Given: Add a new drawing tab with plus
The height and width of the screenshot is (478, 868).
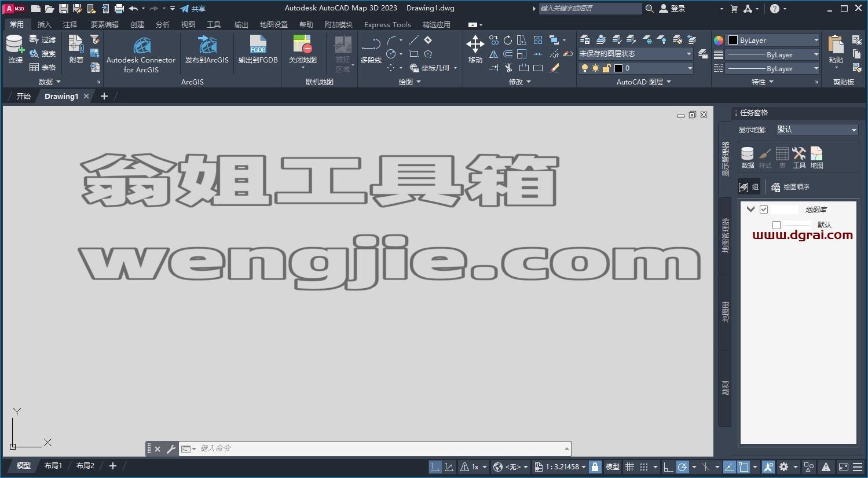Looking at the screenshot, I should pos(104,96).
